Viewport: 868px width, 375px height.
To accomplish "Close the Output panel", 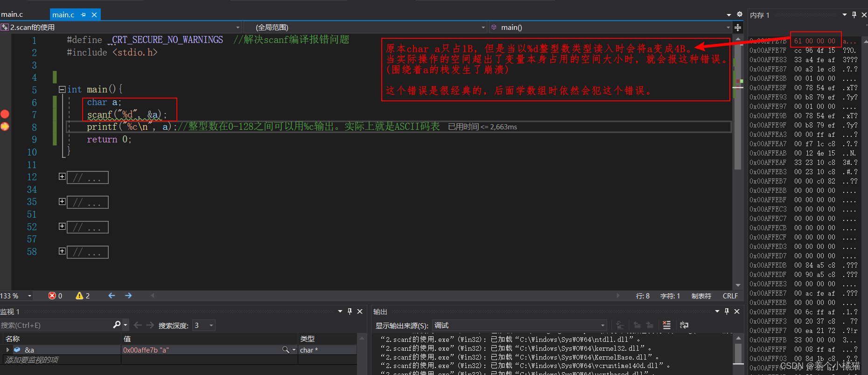I will click(737, 311).
